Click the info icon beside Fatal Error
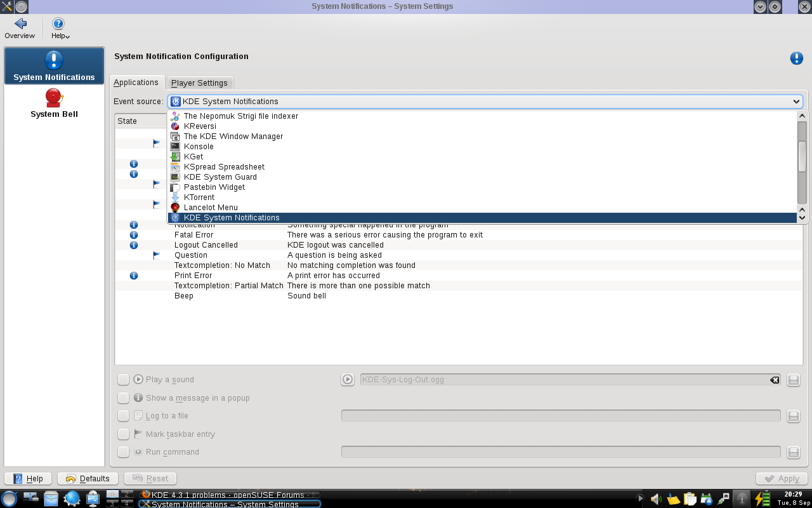Image resolution: width=812 pixels, height=508 pixels. [134, 235]
